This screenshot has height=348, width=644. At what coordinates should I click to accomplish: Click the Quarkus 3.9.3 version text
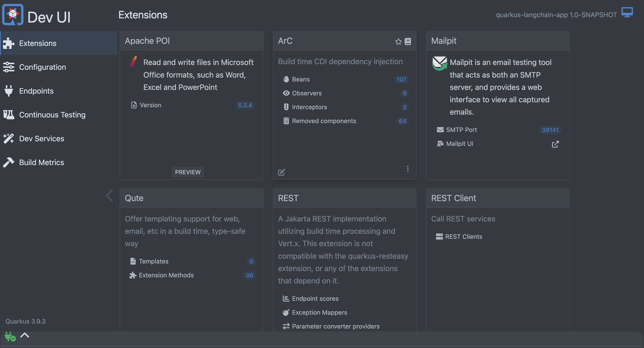[26, 321]
